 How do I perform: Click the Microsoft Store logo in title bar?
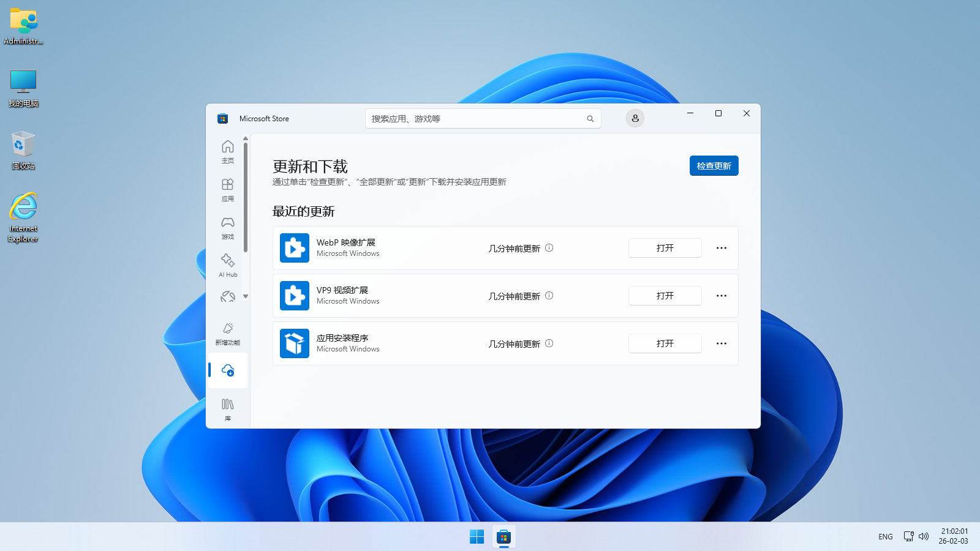222,119
